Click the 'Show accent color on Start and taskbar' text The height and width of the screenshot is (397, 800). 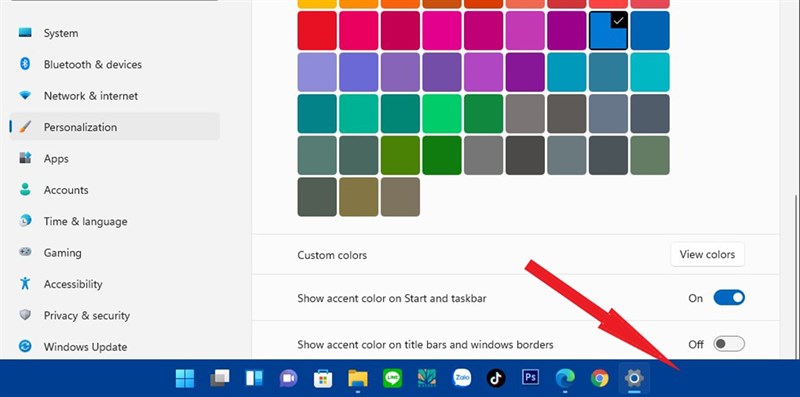coord(392,298)
